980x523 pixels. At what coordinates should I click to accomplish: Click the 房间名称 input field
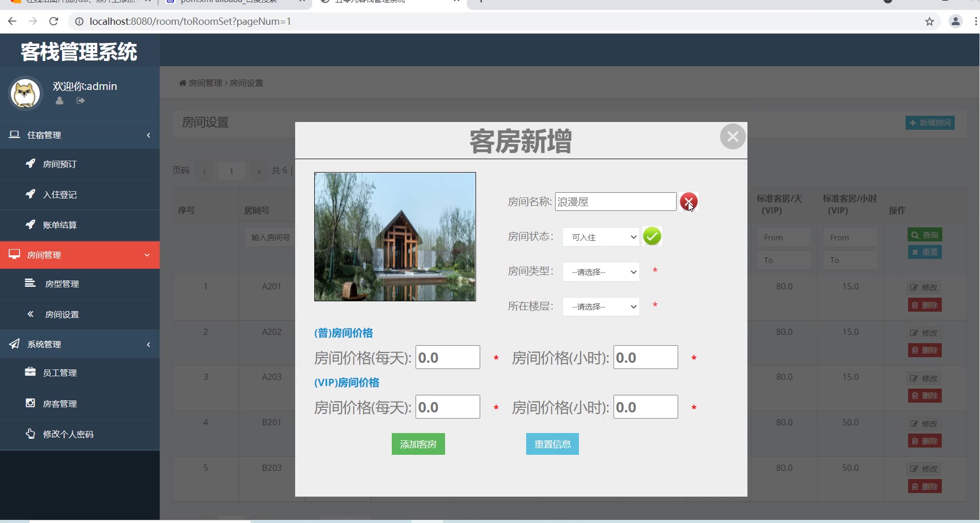tap(616, 202)
